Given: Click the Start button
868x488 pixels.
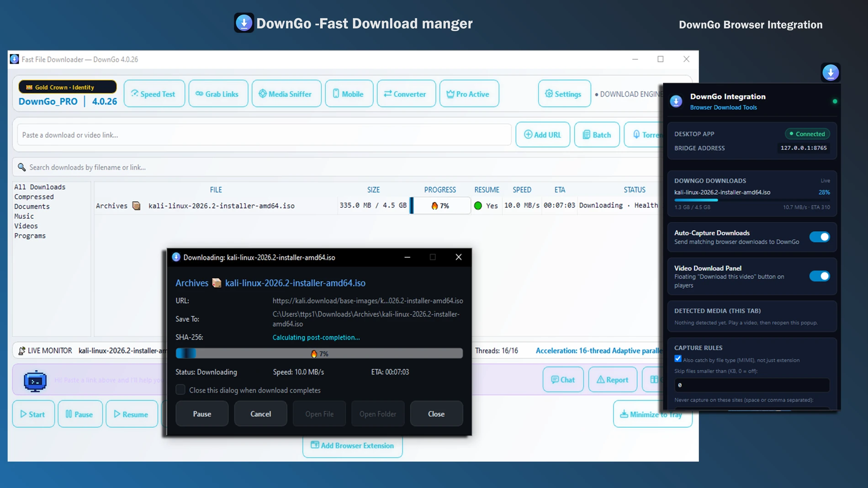Looking at the screenshot, I should pos(33,414).
